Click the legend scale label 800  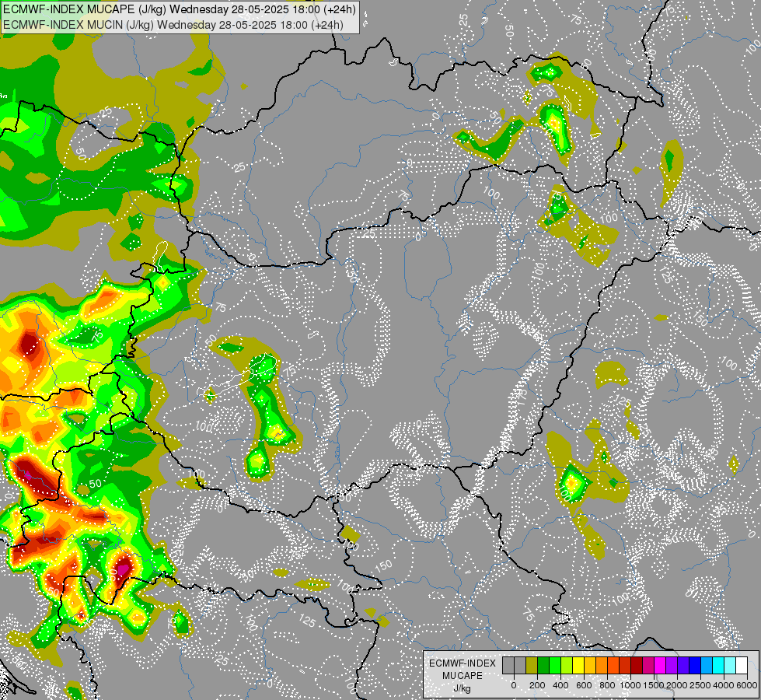[607, 685]
